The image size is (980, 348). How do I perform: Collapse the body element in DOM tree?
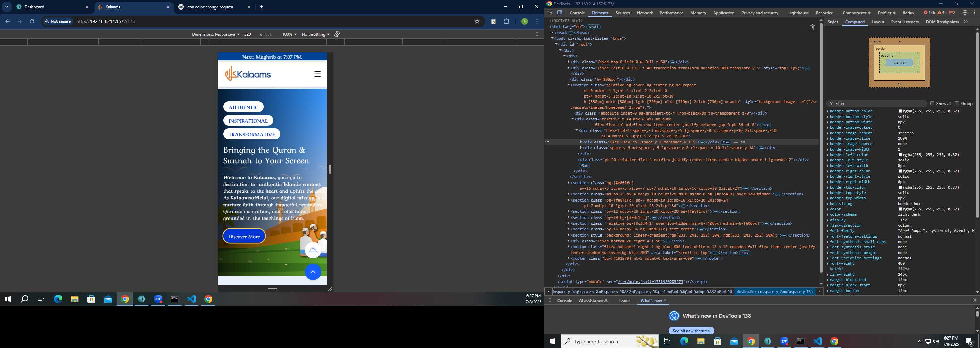click(x=552, y=38)
